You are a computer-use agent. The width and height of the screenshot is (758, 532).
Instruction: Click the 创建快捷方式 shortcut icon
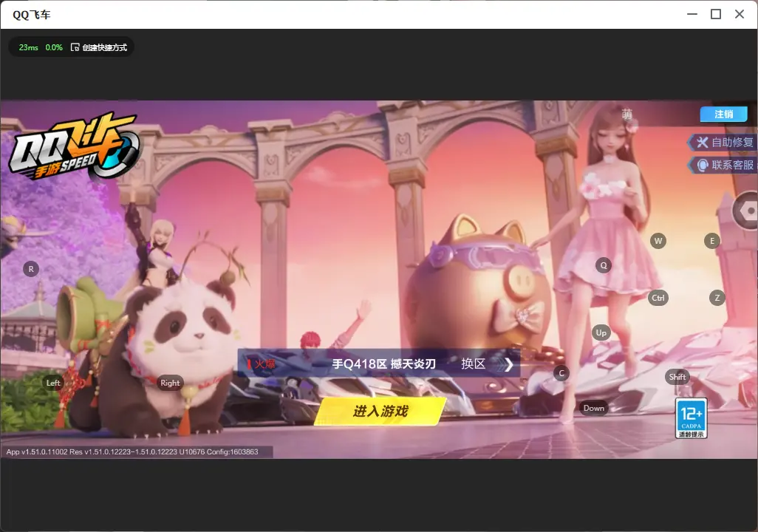[x=75, y=47]
